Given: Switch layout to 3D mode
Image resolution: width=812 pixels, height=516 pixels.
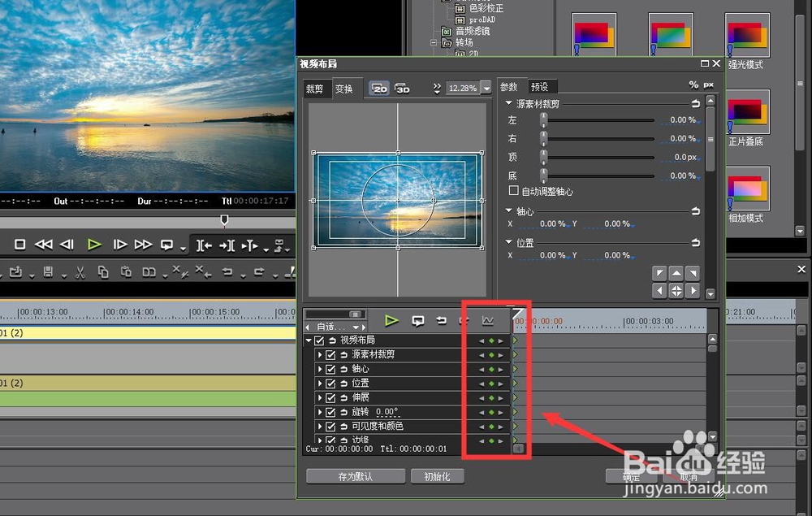Looking at the screenshot, I should coord(402,89).
